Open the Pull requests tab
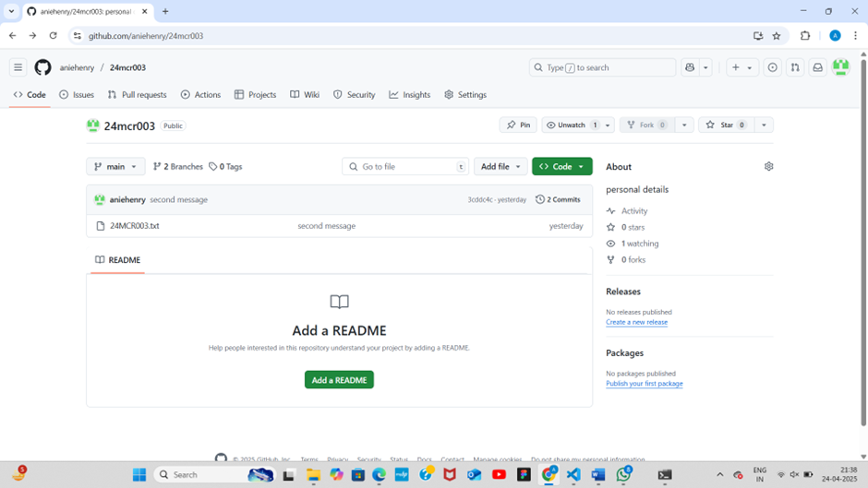Viewport: 868px width, 488px height. [138, 95]
